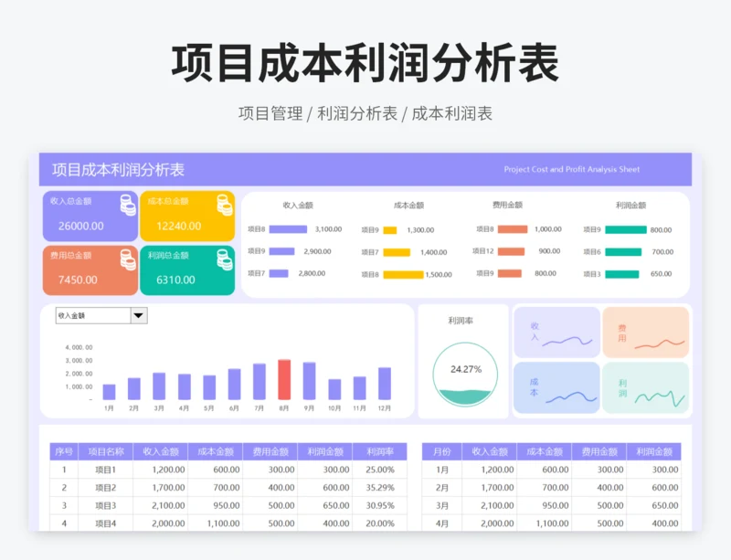The width and height of the screenshot is (731, 560).
Task: Click the 项目成本利润分析表 title in purple banner
Action: pos(119,170)
